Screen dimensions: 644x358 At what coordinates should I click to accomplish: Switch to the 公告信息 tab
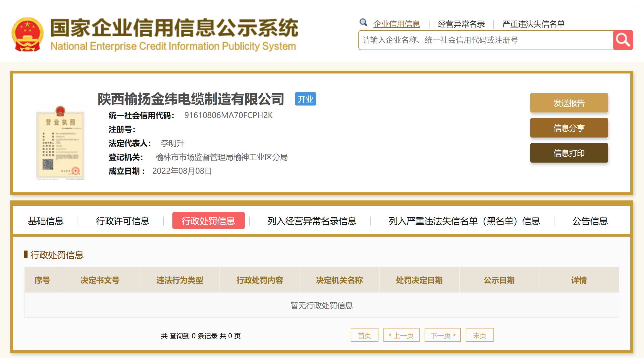(590, 221)
